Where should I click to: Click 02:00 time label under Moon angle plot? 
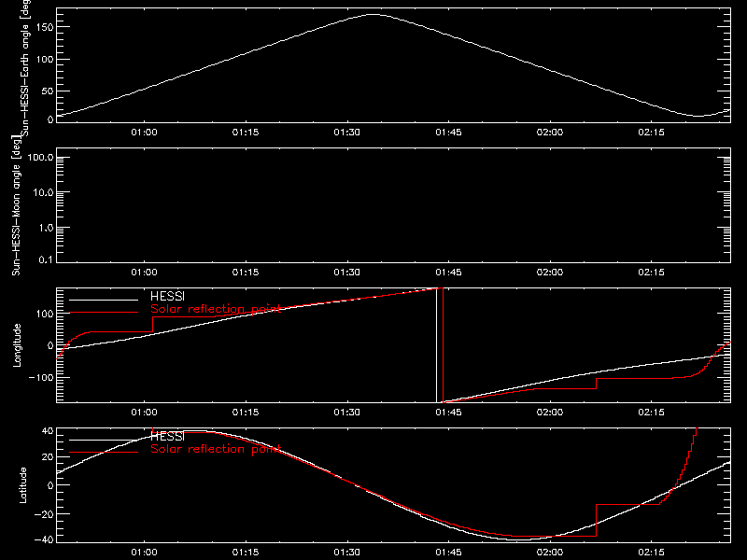(x=550, y=272)
